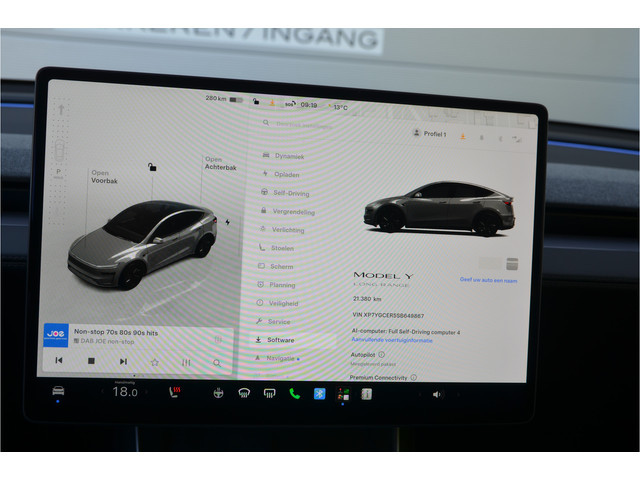Tap the info icon next to Premium Connectivity

414,378
